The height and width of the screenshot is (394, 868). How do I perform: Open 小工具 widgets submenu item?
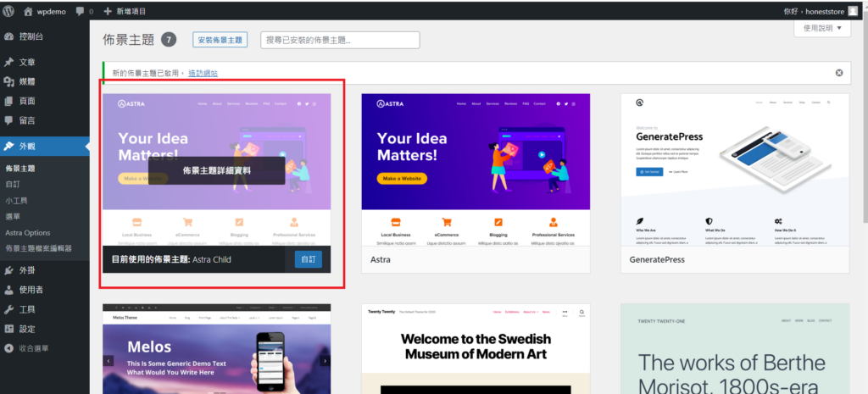click(17, 200)
